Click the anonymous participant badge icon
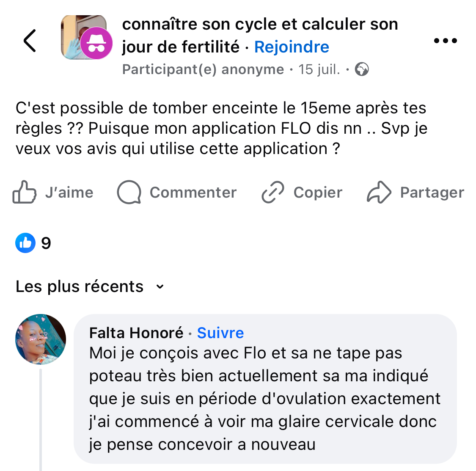Image resolution: width=476 pixels, height=471 pixels. [x=96, y=43]
